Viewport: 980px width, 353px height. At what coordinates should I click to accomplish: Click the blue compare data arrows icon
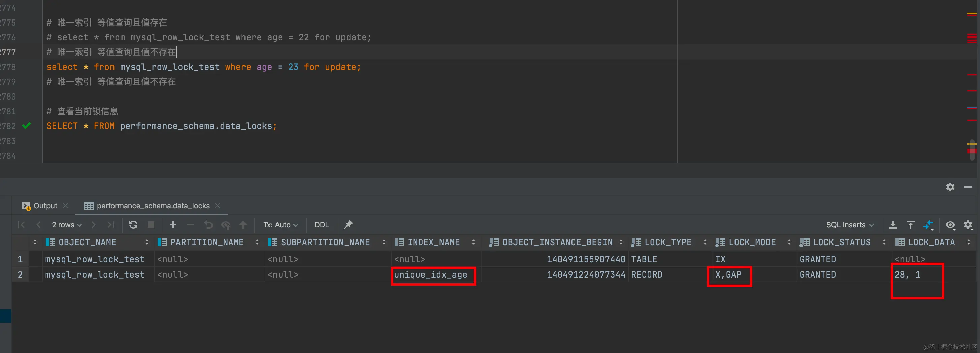pyautogui.click(x=928, y=225)
